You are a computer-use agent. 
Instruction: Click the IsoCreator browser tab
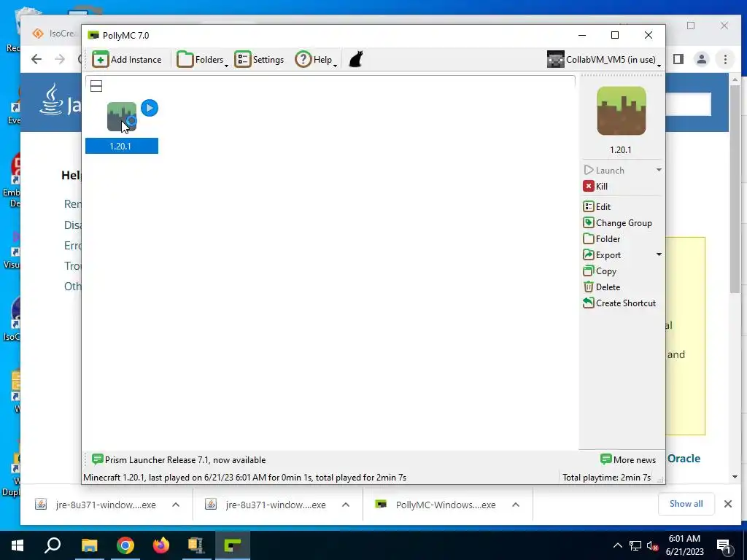point(54,34)
